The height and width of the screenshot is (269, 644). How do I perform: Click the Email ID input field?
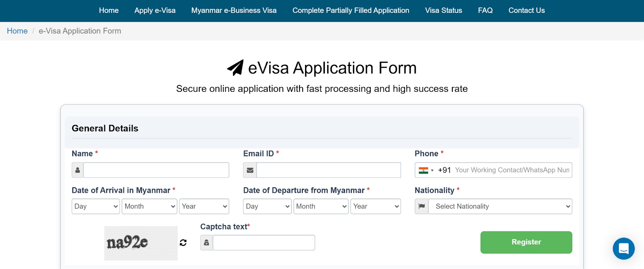[328, 170]
